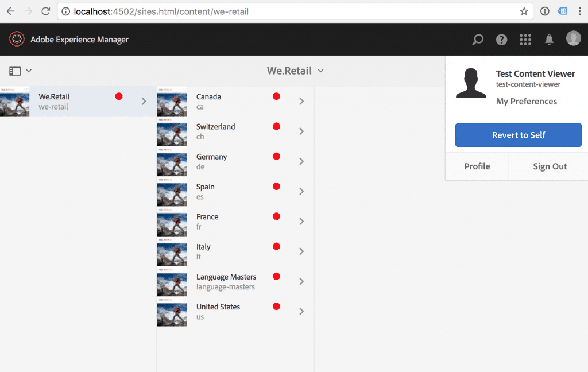This screenshot has height=372, width=588.
Task: Click the red status dot for Spain
Action: click(x=276, y=187)
